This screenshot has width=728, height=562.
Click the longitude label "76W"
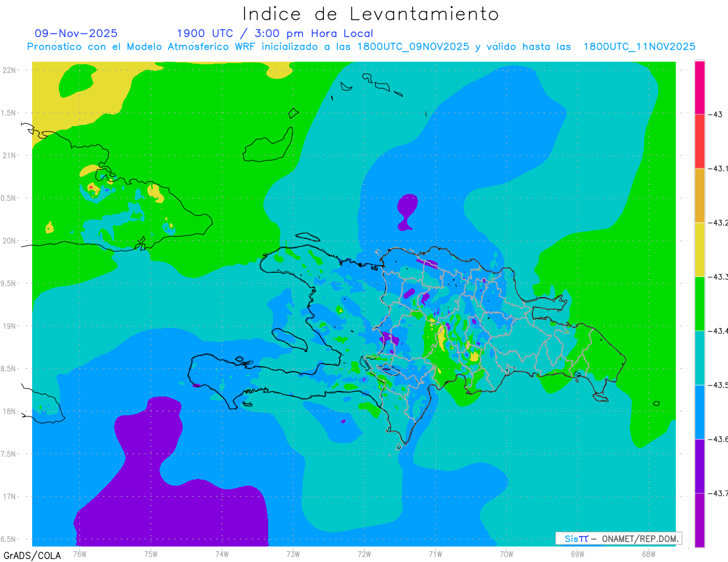click(x=79, y=553)
